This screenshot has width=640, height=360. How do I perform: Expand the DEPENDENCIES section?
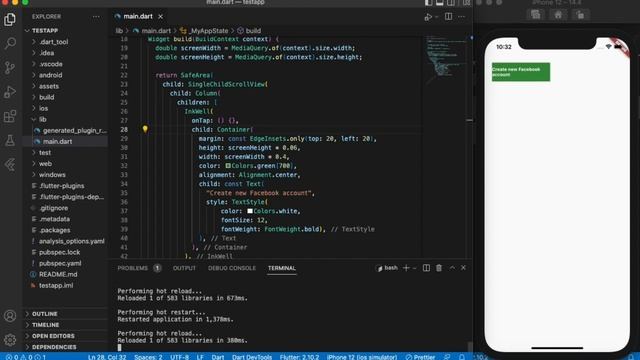point(54,347)
